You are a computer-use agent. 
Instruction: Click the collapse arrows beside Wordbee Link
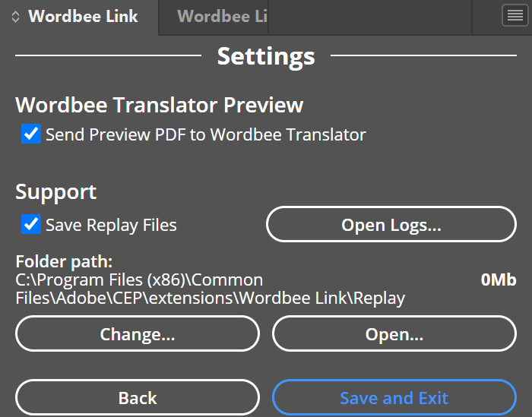click(15, 17)
